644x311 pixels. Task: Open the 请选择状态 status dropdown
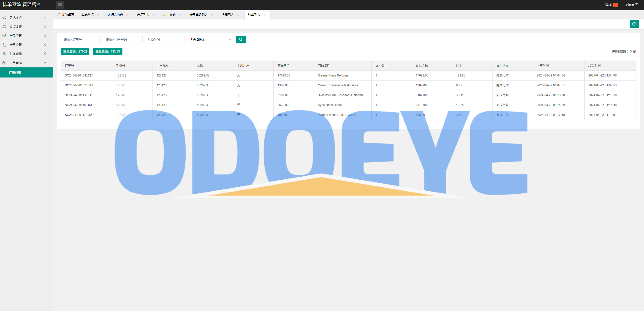click(x=211, y=40)
